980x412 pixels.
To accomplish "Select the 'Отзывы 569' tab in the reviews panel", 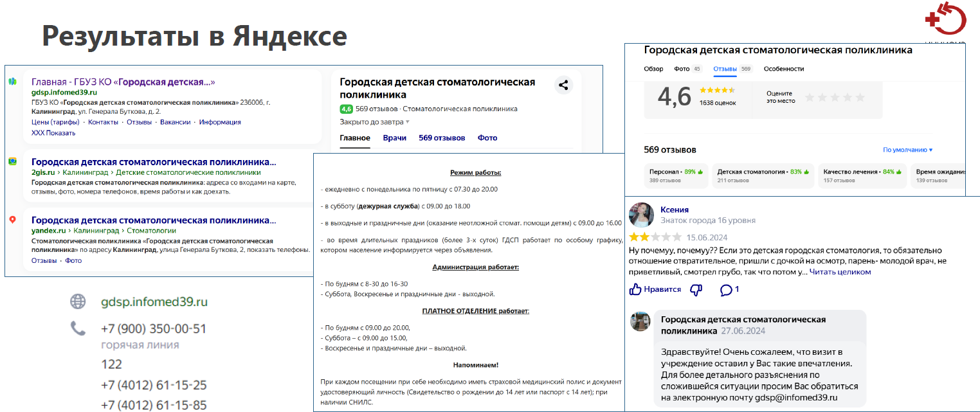I will pyautogui.click(x=732, y=69).
